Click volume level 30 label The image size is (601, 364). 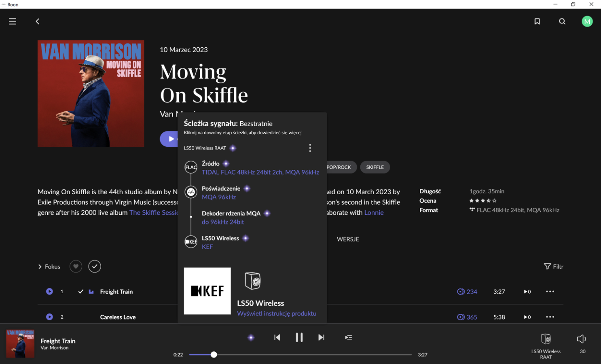point(583,351)
